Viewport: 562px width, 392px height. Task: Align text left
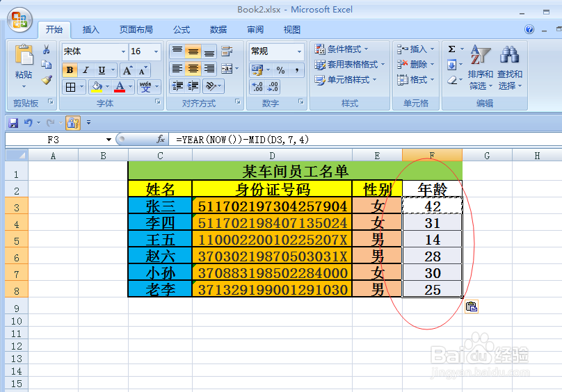(x=177, y=68)
